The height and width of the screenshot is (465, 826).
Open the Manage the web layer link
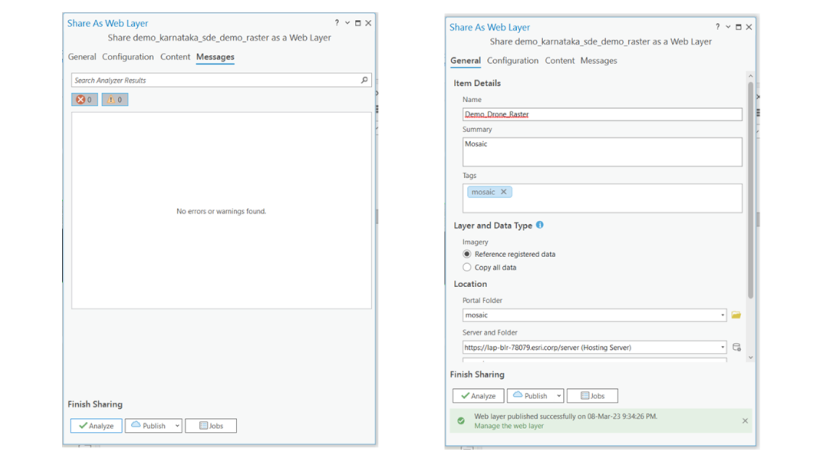click(508, 426)
